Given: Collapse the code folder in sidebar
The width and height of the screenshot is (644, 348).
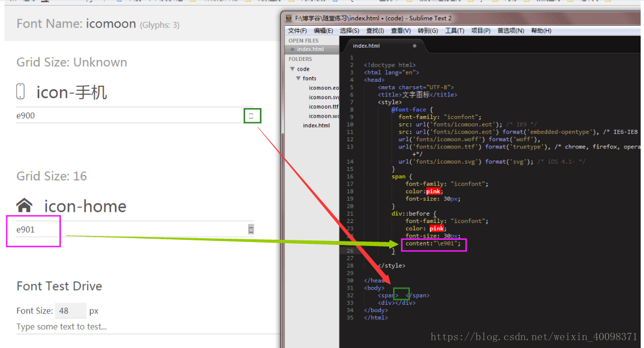Looking at the screenshot, I should [292, 69].
